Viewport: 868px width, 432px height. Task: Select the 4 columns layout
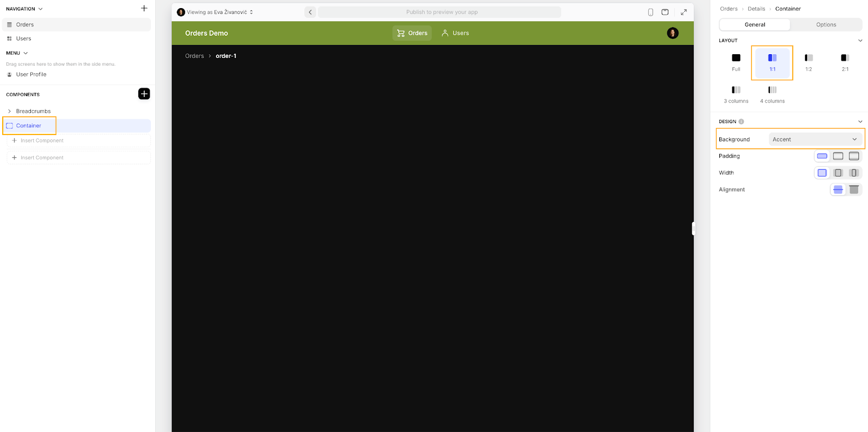(x=772, y=94)
